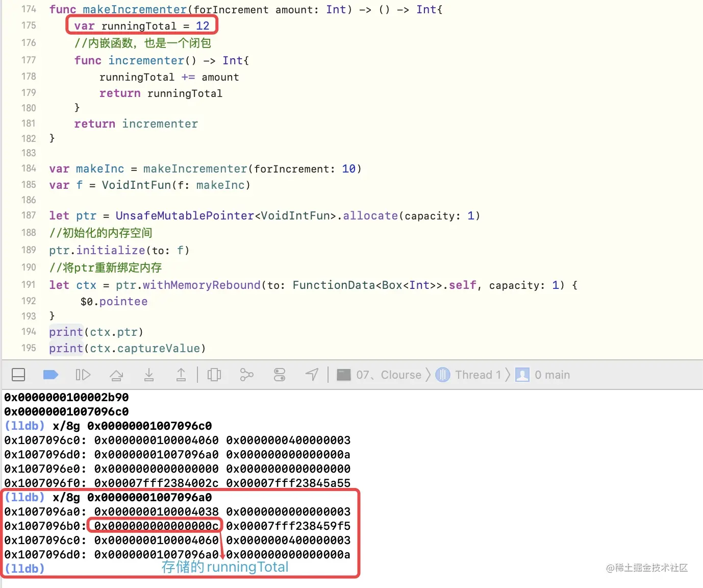Click line number 191 in the gutter

click(29, 285)
